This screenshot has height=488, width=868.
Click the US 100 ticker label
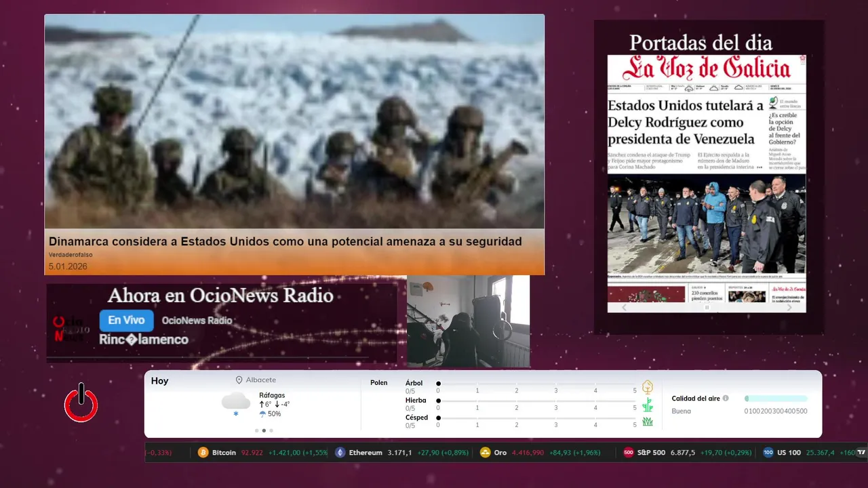[789, 453]
